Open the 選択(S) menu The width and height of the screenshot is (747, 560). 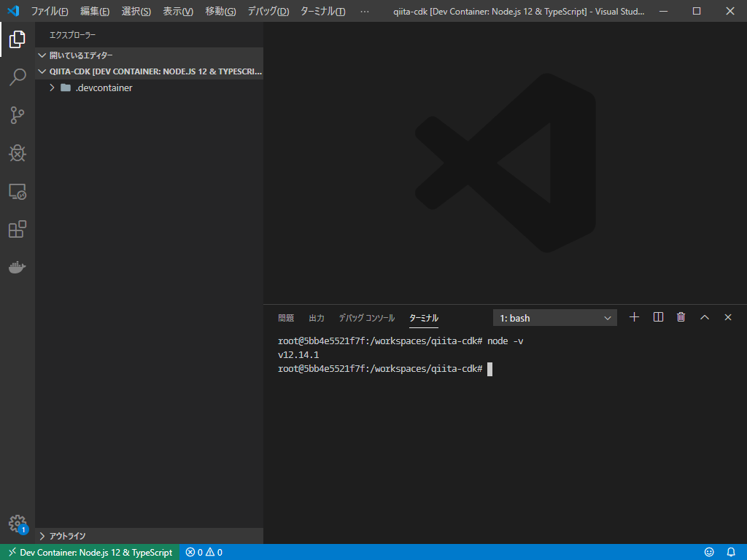coord(136,12)
